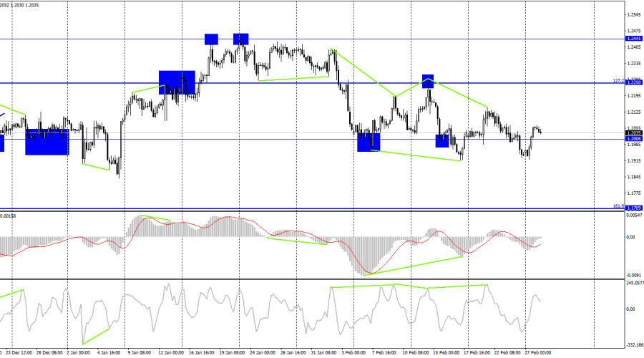The width and height of the screenshot is (644, 358).
Task: Click the 28 Dec 08:00 time label
Action: tap(49, 353)
